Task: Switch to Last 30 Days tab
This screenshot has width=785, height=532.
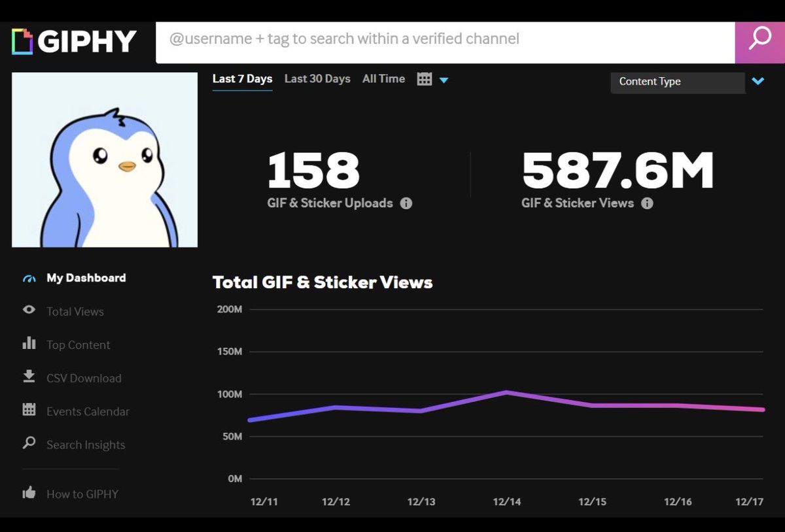Action: 317,79
